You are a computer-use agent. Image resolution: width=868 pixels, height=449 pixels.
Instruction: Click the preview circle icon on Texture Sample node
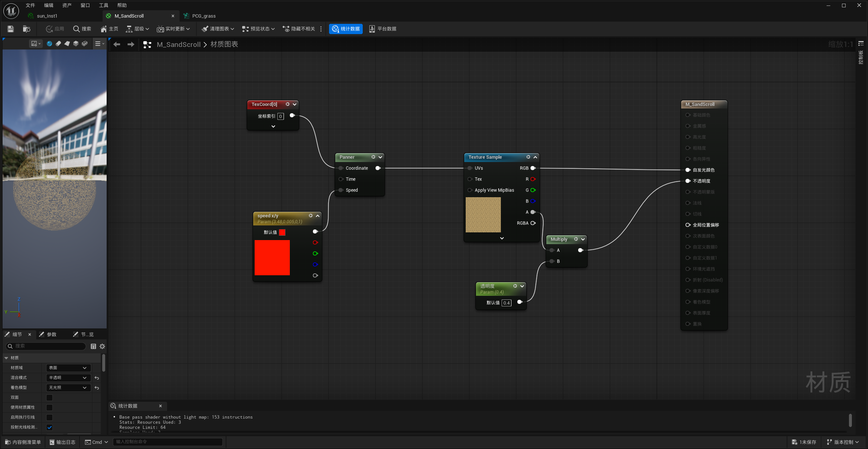(x=528, y=157)
